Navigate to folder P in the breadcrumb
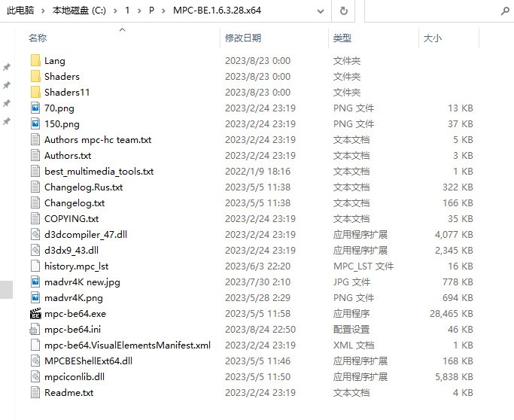The width and height of the screenshot is (514, 420). 151,11
